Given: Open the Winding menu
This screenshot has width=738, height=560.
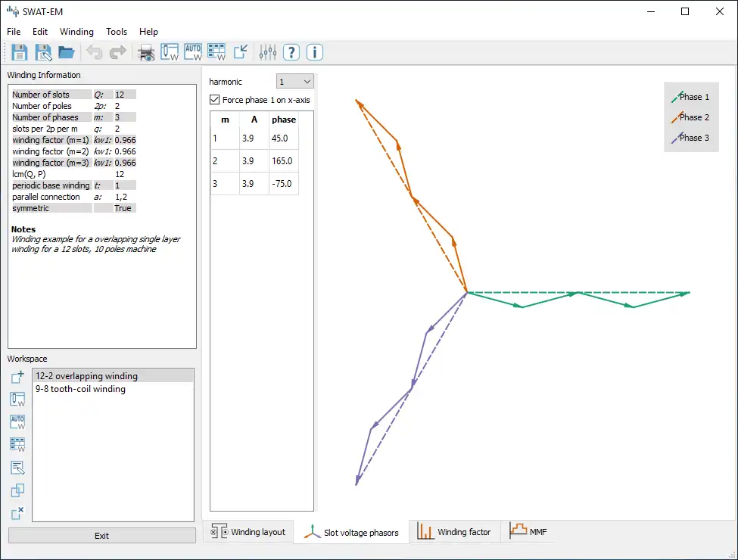Looking at the screenshot, I should tap(76, 32).
